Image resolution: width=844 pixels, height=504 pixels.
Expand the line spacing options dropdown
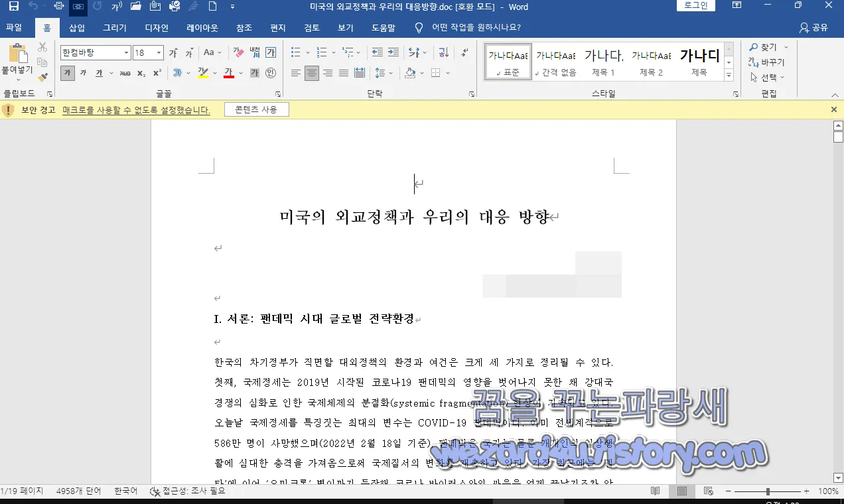click(x=391, y=73)
